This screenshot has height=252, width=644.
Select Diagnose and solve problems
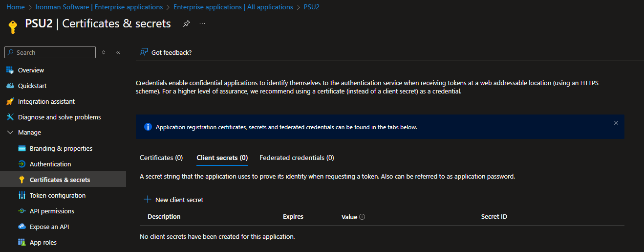tap(59, 117)
